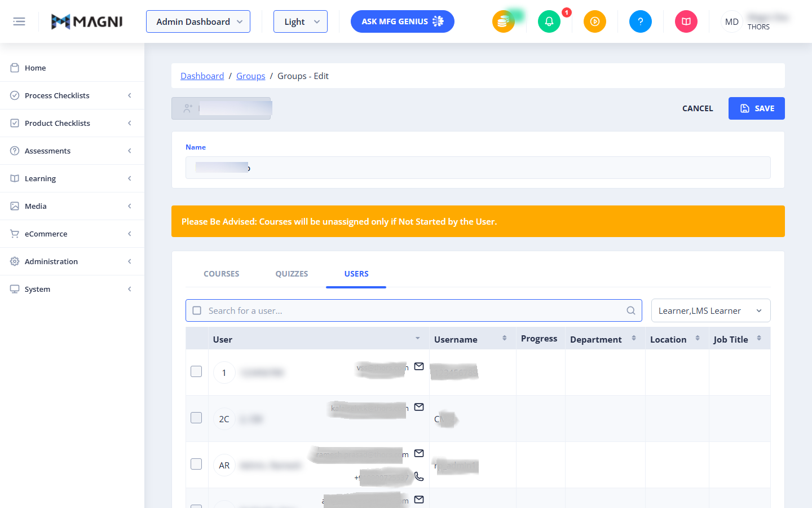This screenshot has width=812, height=508.
Task: Click the Home icon in the sidebar
Action: tap(15, 68)
